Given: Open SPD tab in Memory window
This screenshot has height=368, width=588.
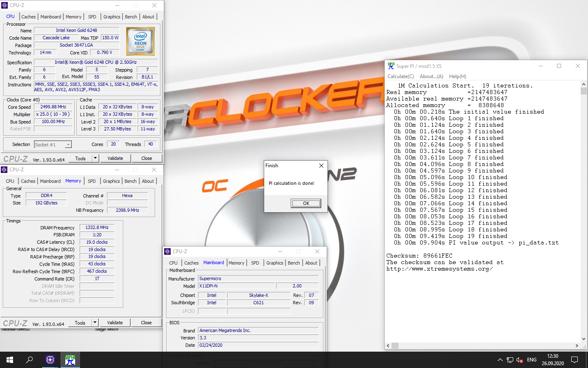Looking at the screenshot, I should [92, 181].
